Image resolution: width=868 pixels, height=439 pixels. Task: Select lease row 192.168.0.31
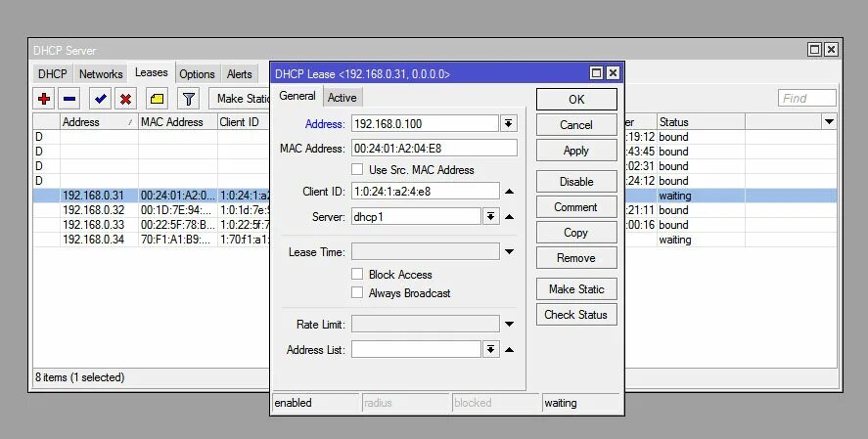click(152, 196)
